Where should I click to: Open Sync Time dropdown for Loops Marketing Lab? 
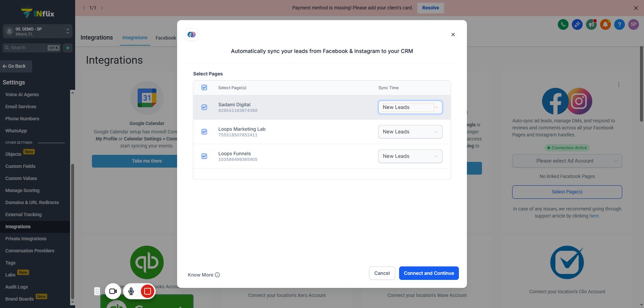coord(410,132)
